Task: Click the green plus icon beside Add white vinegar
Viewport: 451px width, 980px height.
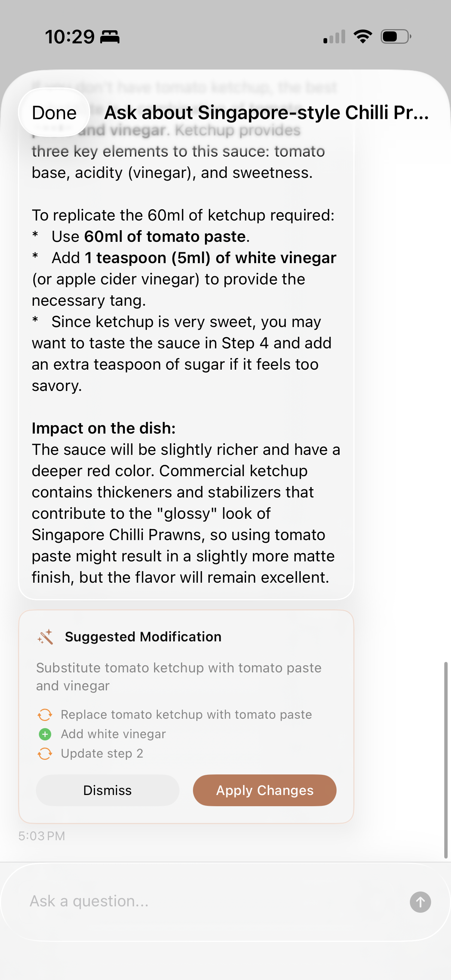Action: [45, 734]
